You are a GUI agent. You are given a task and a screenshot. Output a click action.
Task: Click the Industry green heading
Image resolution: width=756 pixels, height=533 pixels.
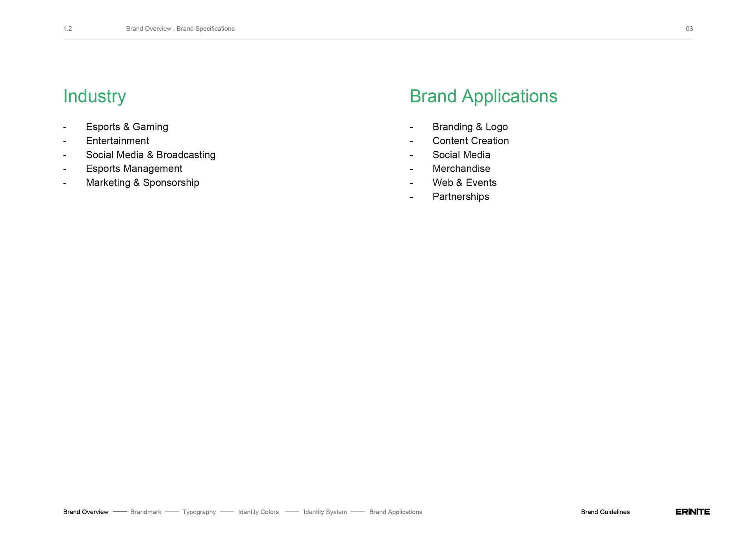(x=94, y=97)
